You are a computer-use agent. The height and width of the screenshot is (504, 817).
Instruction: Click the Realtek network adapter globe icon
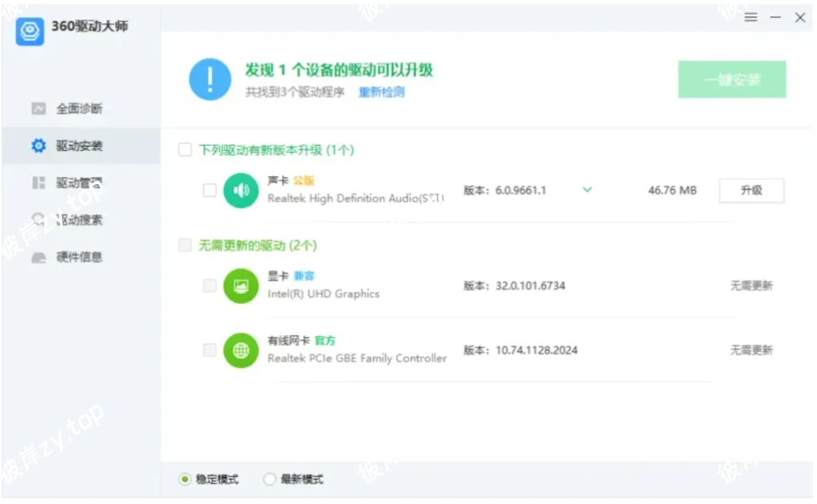point(240,350)
